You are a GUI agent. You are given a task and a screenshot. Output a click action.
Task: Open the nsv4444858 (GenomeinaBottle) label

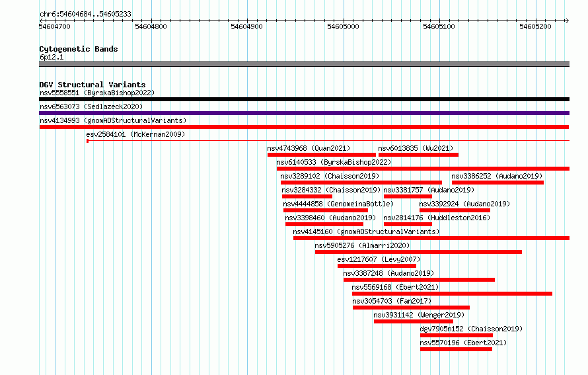coord(338,204)
